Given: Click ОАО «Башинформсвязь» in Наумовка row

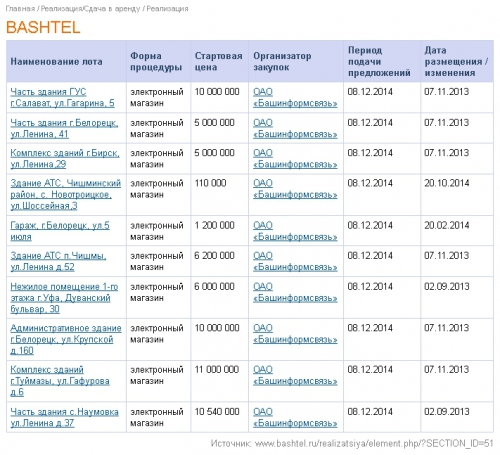Looking at the screenshot, I should tap(295, 418).
